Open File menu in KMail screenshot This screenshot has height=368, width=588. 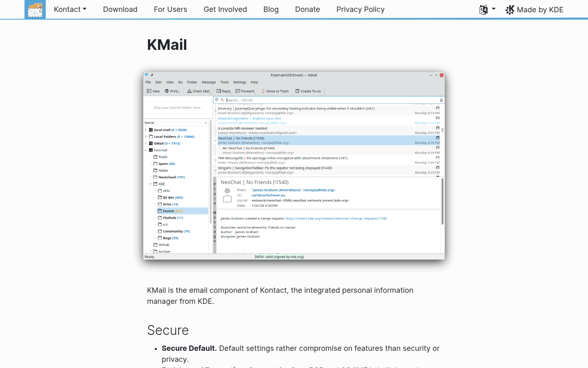click(x=148, y=82)
